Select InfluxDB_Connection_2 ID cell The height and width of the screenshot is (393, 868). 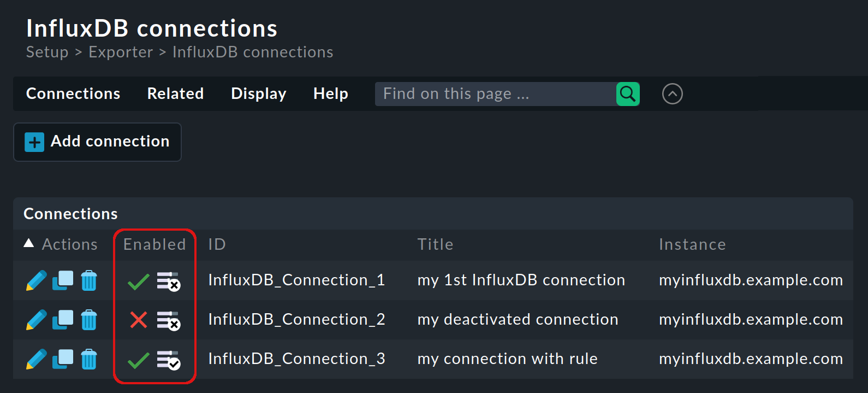point(296,319)
